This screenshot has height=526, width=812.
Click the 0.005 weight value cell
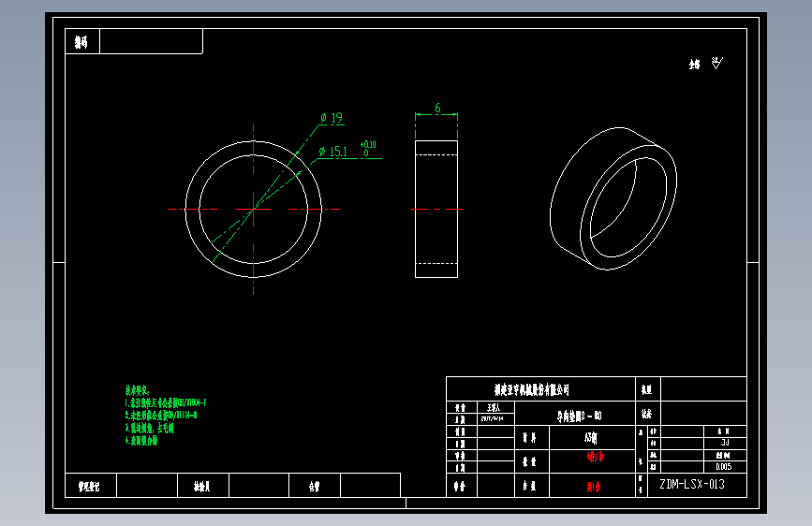[725, 467]
